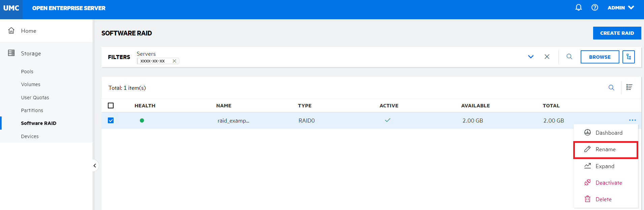Open the notifications bell icon

point(578,7)
